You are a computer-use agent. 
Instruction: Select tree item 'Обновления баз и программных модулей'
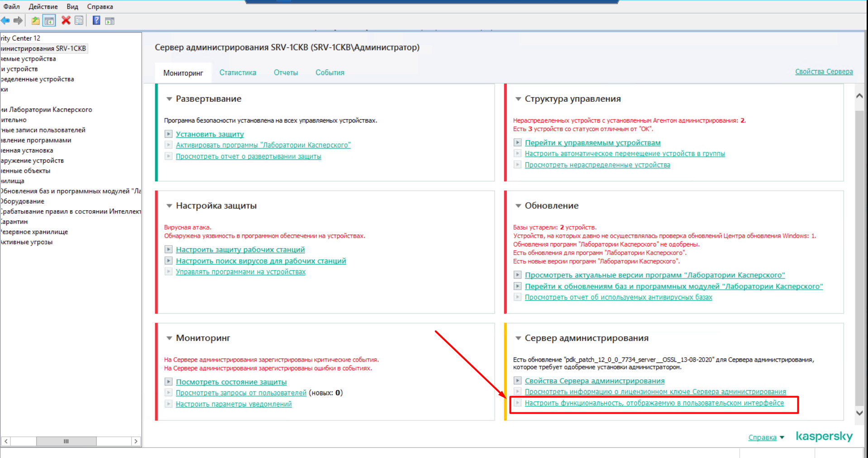pos(71,191)
